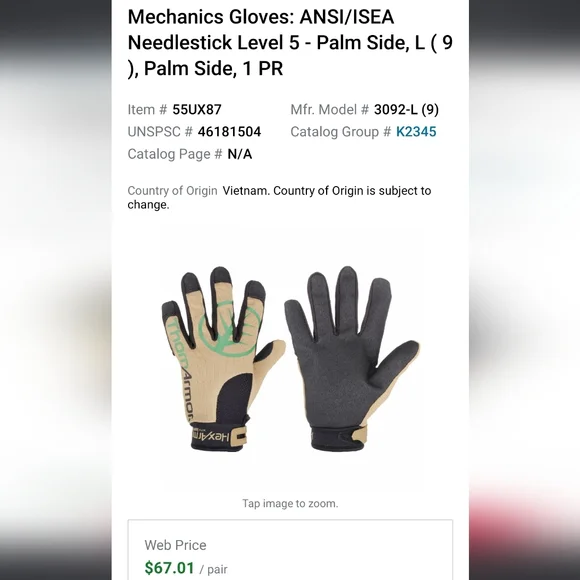This screenshot has width=580, height=580.
Task: Click the "Item #" label
Action: click(147, 109)
